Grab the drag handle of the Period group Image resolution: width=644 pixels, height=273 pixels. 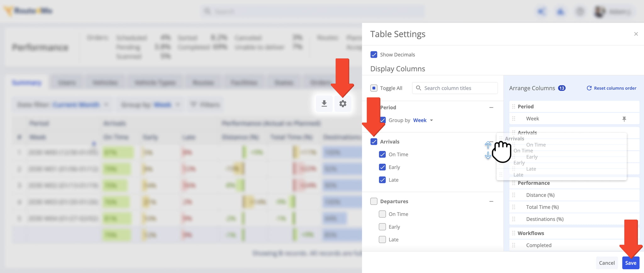coord(514,106)
